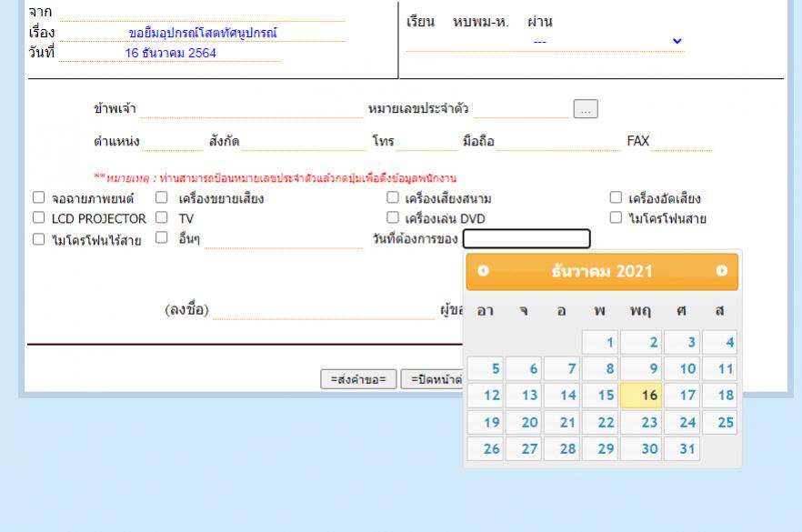This screenshot has height=532, width=802.
Task: Go to next month in calendar
Action: (721, 271)
